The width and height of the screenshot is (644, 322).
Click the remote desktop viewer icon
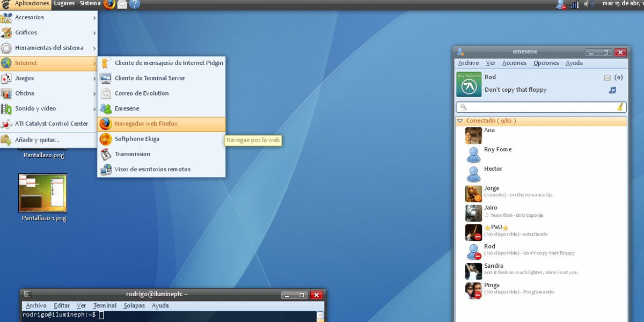(106, 169)
